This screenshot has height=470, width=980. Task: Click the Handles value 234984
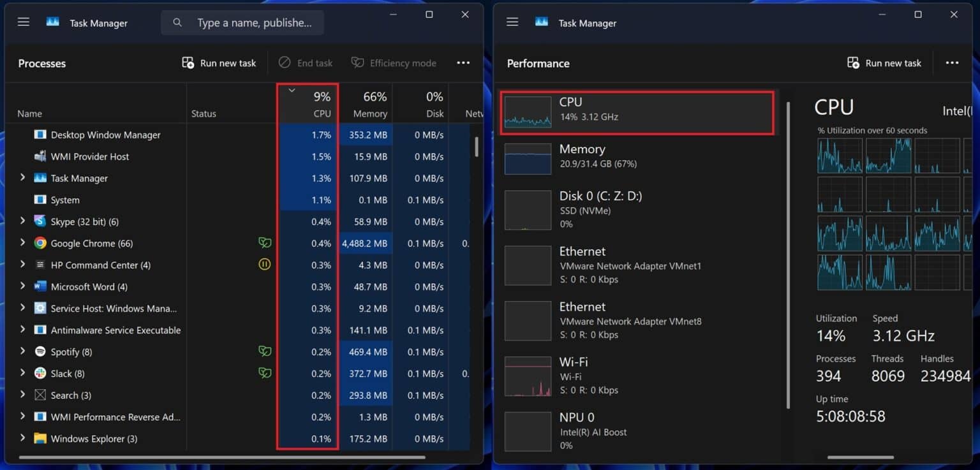pyautogui.click(x=946, y=376)
